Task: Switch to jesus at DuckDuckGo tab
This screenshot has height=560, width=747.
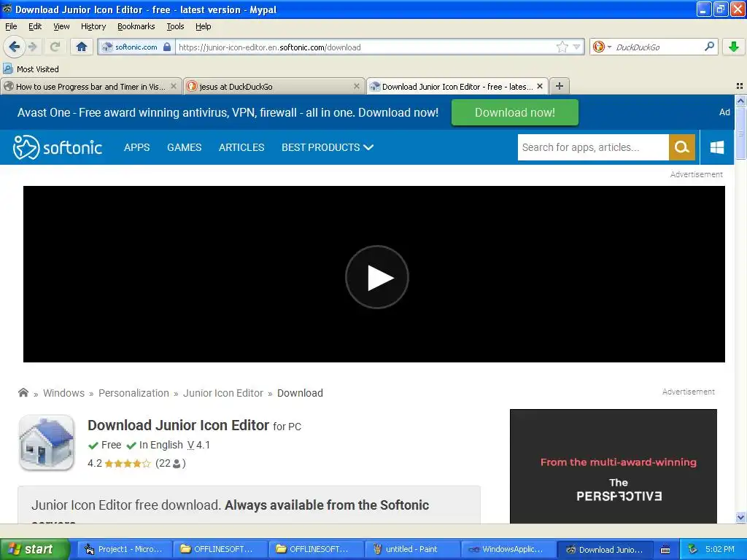Action: [274, 86]
